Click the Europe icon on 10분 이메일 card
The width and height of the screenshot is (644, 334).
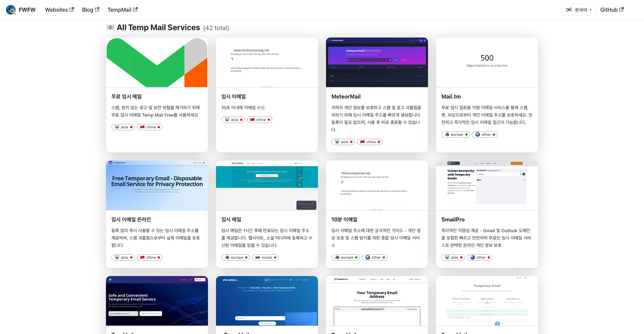(x=337, y=257)
